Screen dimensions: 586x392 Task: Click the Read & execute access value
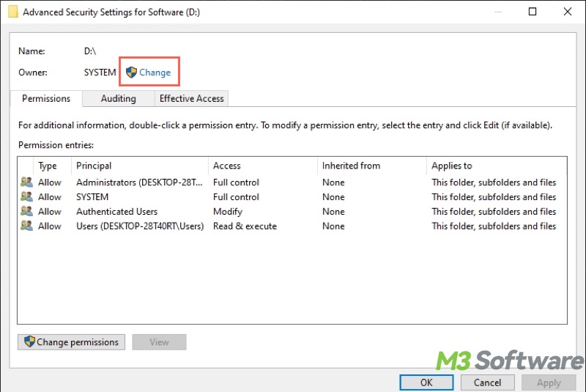point(245,226)
